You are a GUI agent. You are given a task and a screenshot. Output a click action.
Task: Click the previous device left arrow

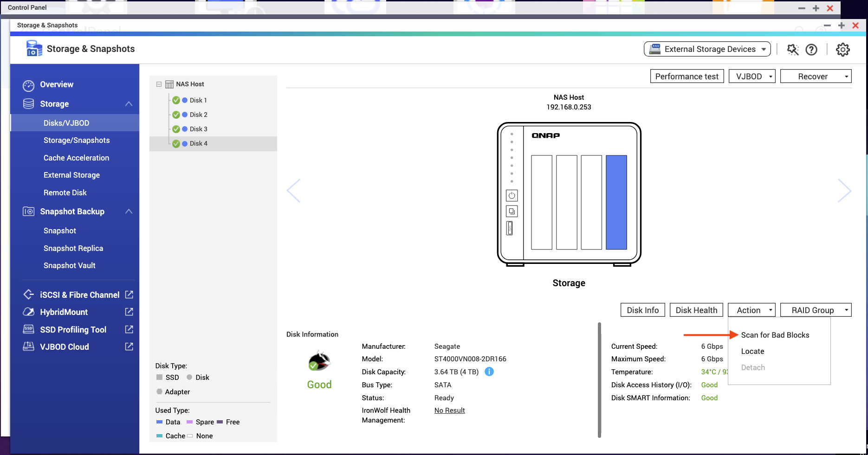(x=294, y=191)
